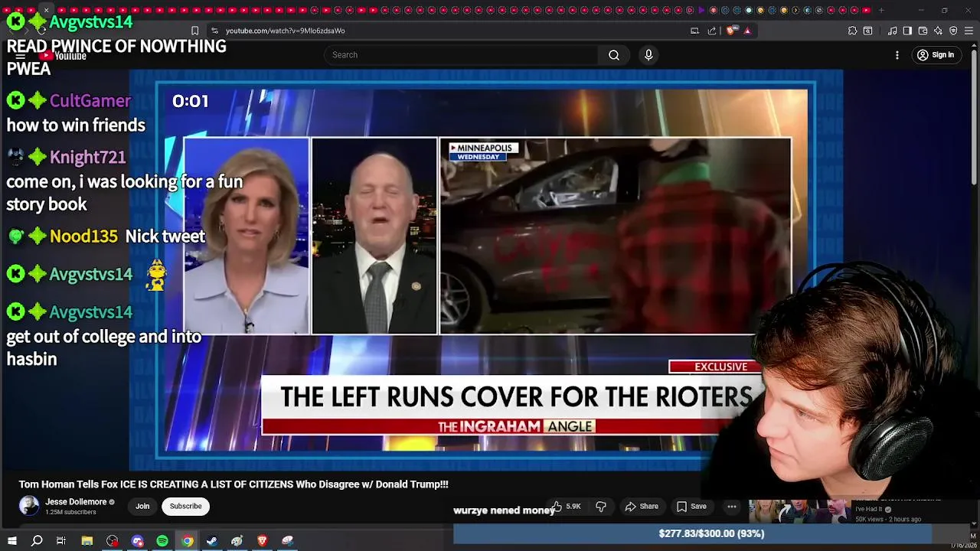Switch to the purple play icon tab
The width and height of the screenshot is (980, 551).
click(701, 10)
